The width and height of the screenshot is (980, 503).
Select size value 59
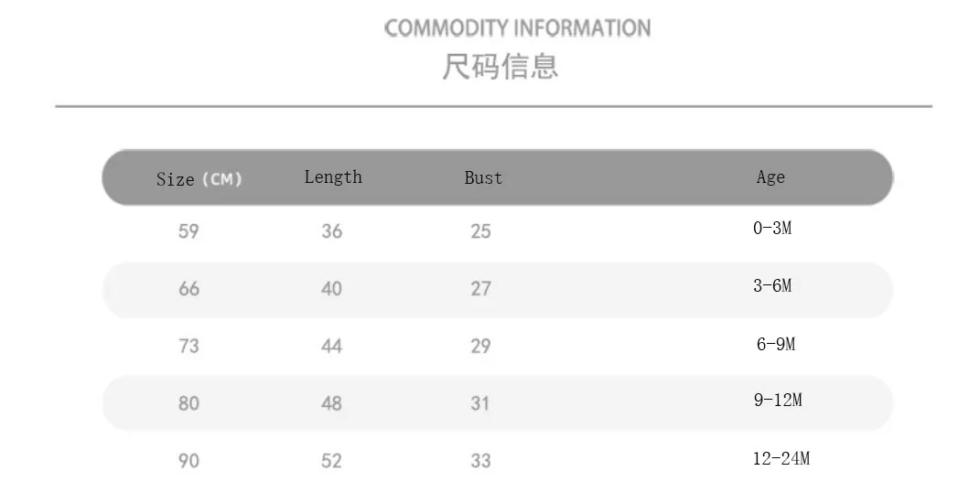[188, 231]
